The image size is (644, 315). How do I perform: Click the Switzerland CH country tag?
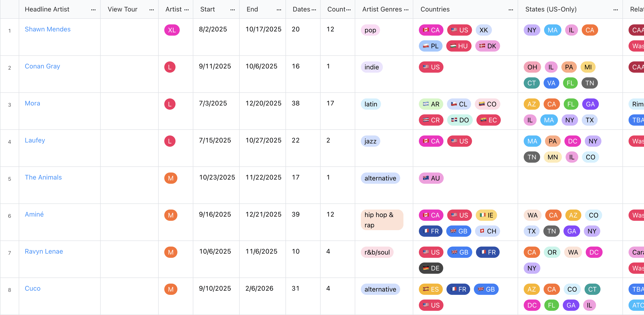(487, 231)
